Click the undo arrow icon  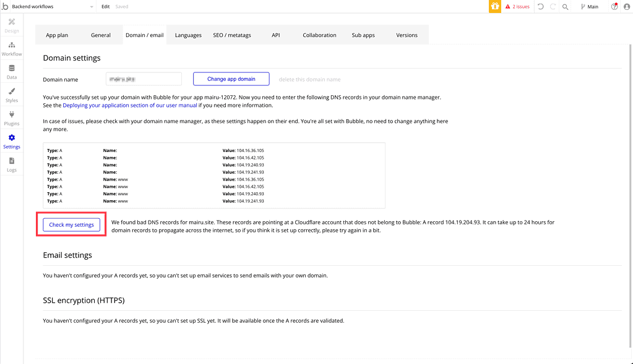pos(541,7)
